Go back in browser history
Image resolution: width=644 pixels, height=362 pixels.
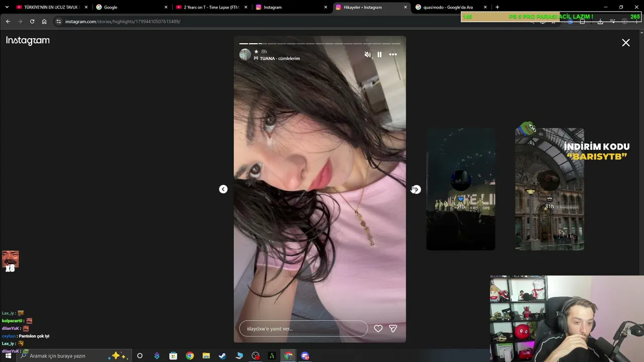tap(8, 22)
